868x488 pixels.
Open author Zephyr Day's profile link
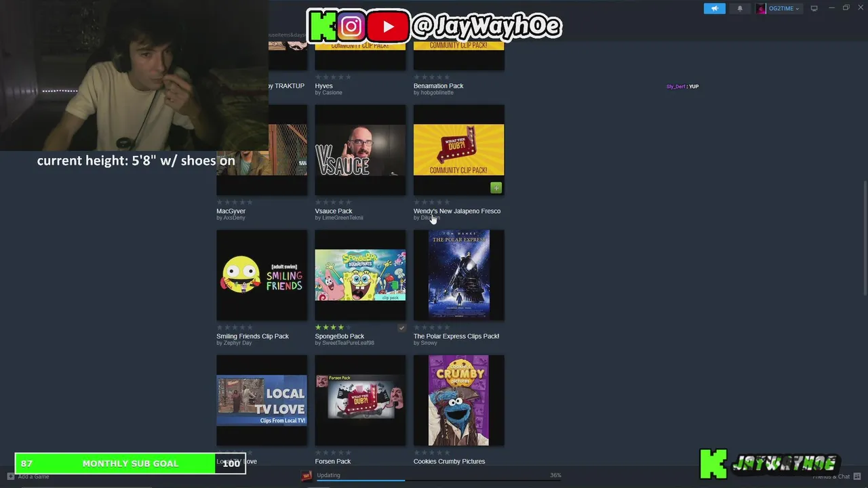click(237, 343)
